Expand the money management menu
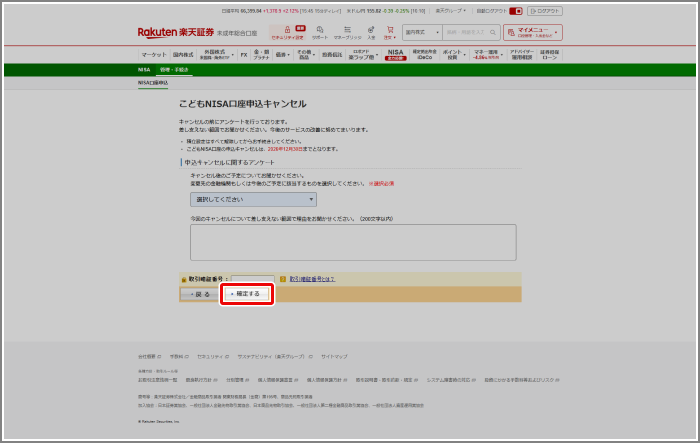The width and height of the screenshot is (700, 443). click(x=488, y=54)
